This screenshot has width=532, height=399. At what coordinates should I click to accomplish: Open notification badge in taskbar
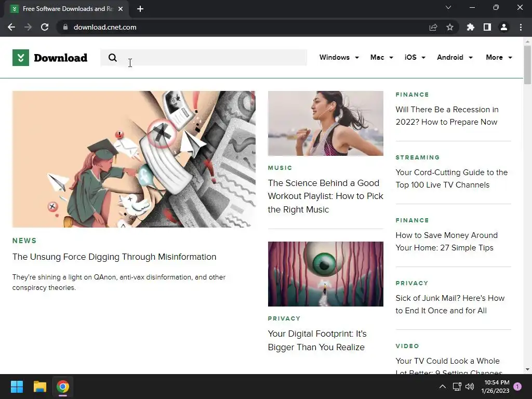click(x=517, y=387)
